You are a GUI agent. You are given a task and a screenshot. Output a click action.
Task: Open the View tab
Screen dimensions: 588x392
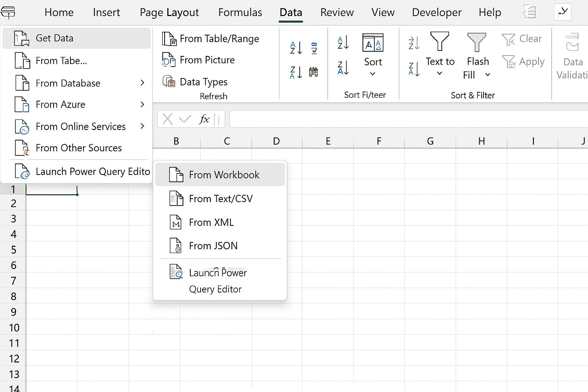[383, 13]
